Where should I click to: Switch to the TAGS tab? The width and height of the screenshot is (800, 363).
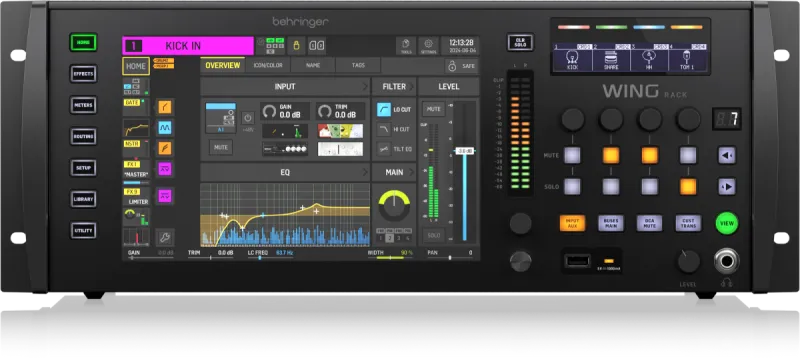tap(358, 65)
